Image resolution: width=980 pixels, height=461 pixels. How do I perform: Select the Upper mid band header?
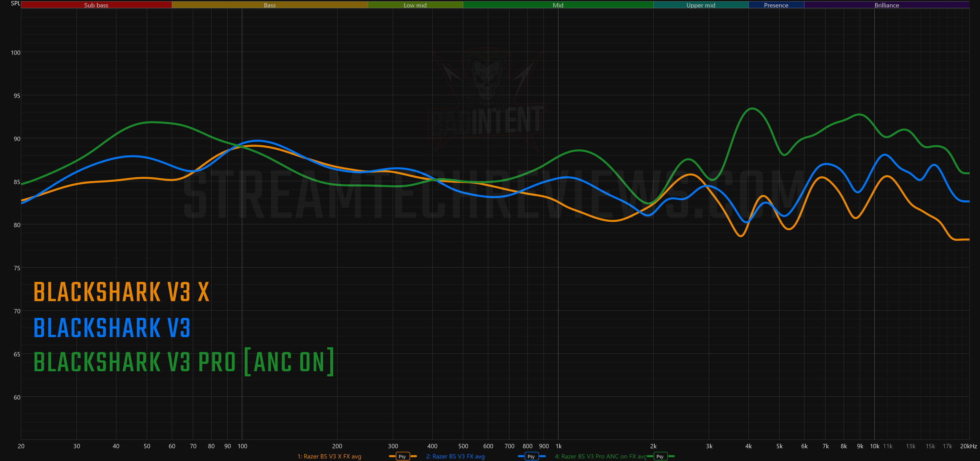pos(701,5)
